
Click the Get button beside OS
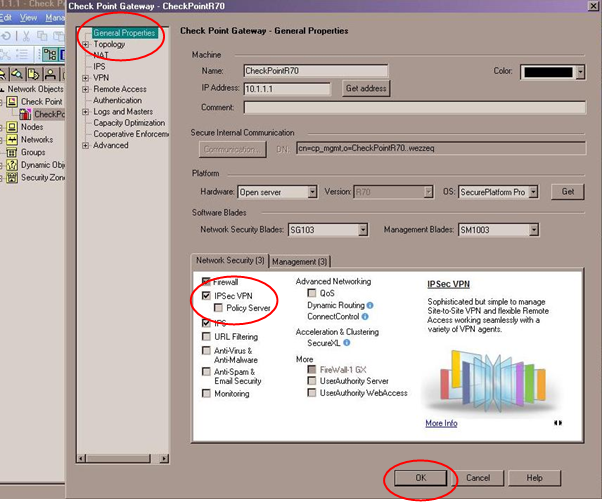tap(568, 192)
